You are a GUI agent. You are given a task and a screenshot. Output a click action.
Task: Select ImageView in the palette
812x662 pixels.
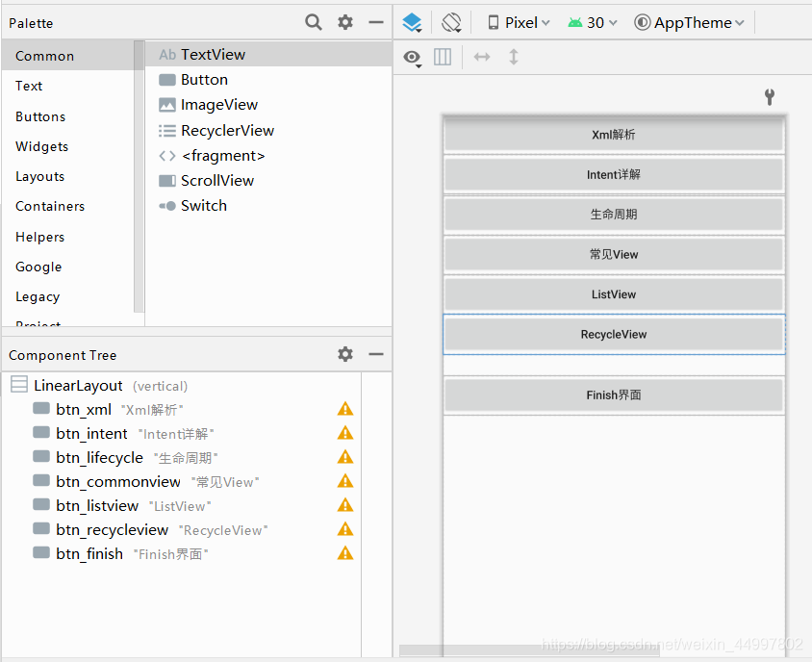coord(268,105)
